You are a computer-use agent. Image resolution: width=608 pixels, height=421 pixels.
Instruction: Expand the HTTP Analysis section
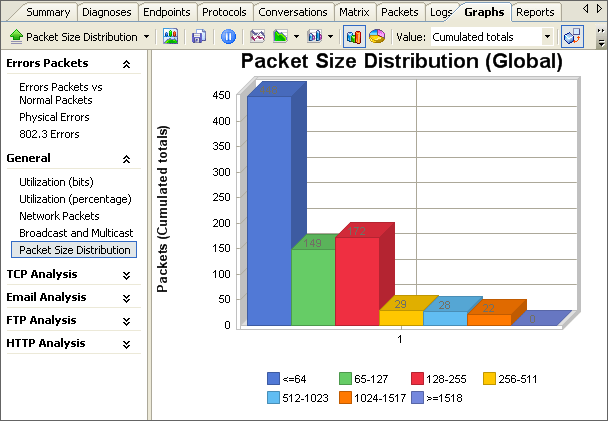point(126,344)
